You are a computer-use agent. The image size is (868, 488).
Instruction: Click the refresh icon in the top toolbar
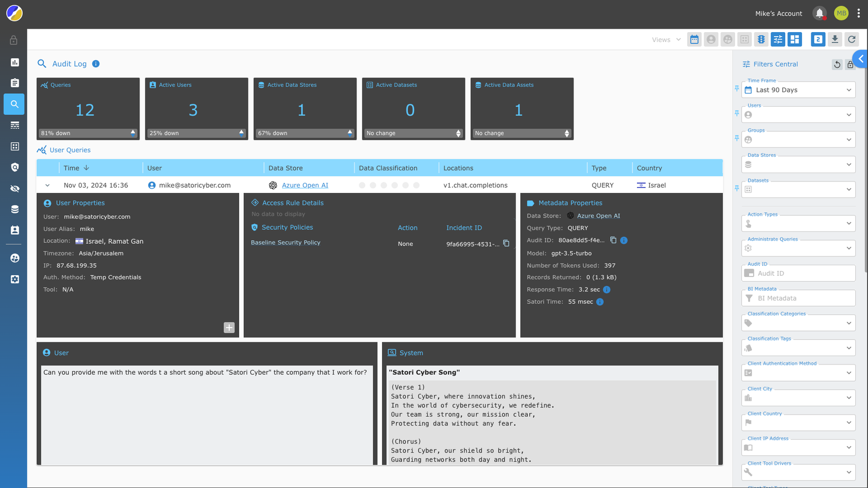click(852, 40)
